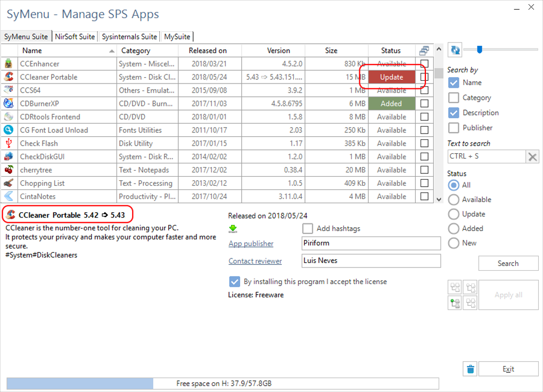Click the CintaNotes arrow icon

coord(9,196)
